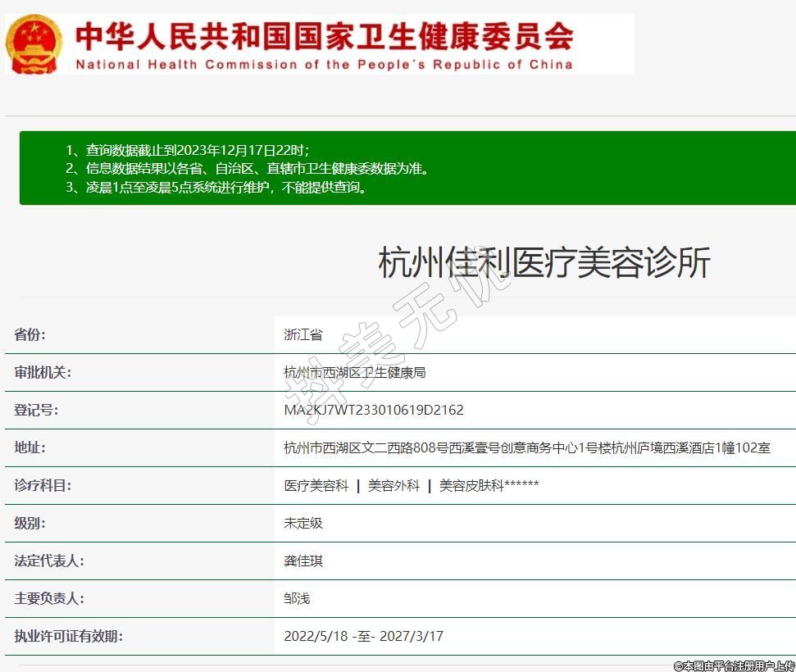Click the 未定级 level value
This screenshot has width=796, height=672.
[303, 523]
